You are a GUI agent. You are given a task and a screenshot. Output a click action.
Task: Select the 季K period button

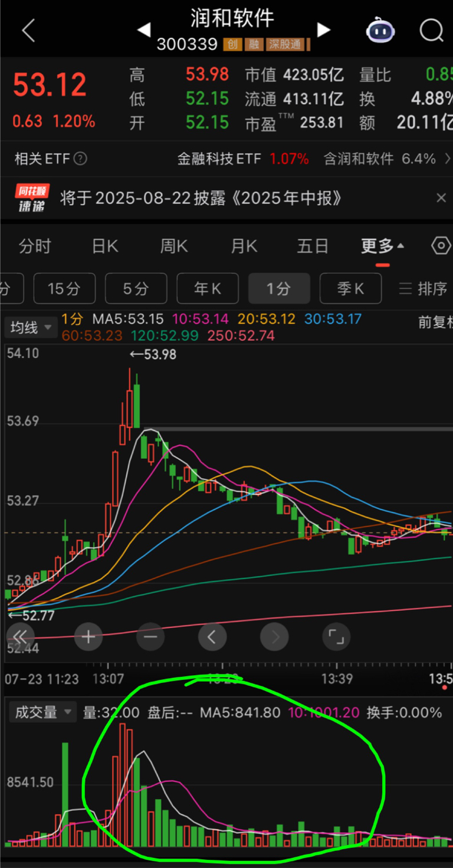350,288
